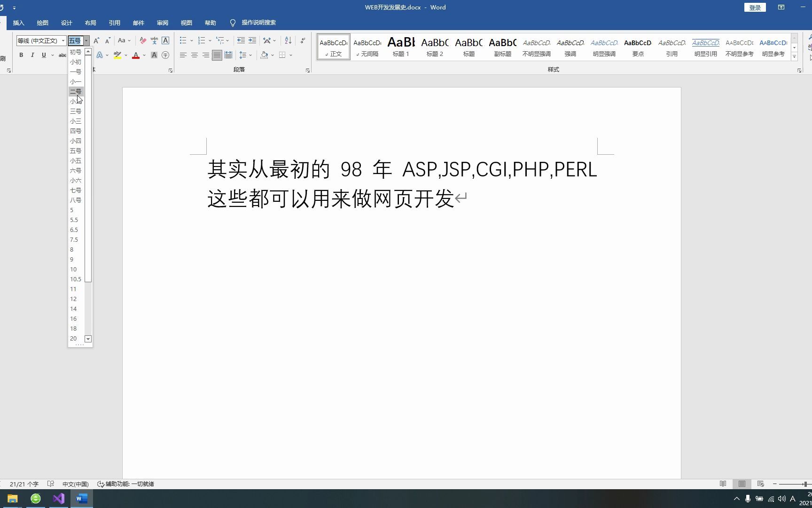Open Asian layout (A with arrows) tool
This screenshot has width=812, height=508.
(267, 40)
